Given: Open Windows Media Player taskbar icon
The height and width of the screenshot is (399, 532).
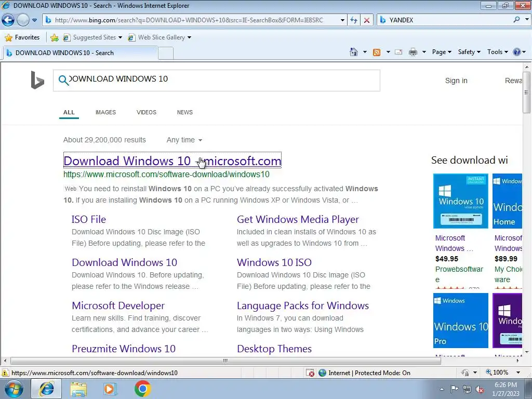Looking at the screenshot, I should point(110,389).
